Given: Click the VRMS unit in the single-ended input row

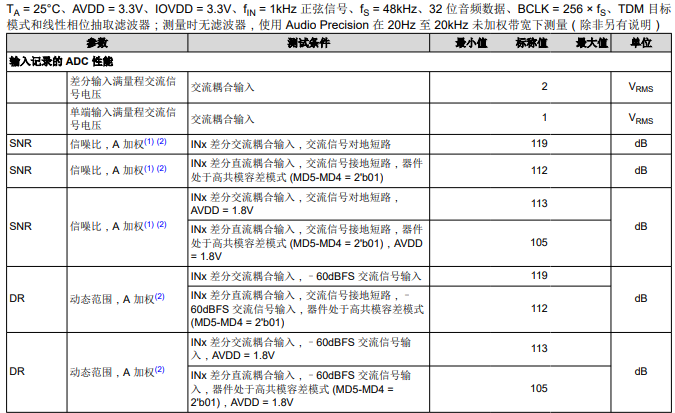Looking at the screenshot, I should (x=641, y=118).
